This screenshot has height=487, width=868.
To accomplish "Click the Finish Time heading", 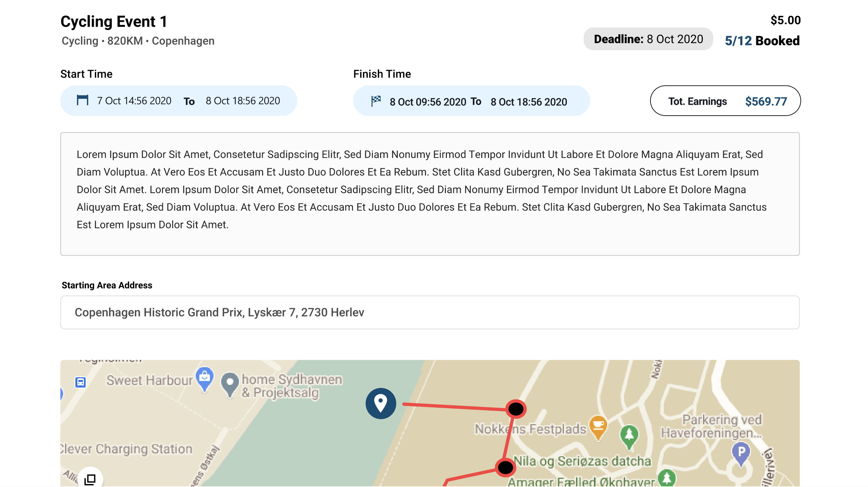I will [x=382, y=74].
